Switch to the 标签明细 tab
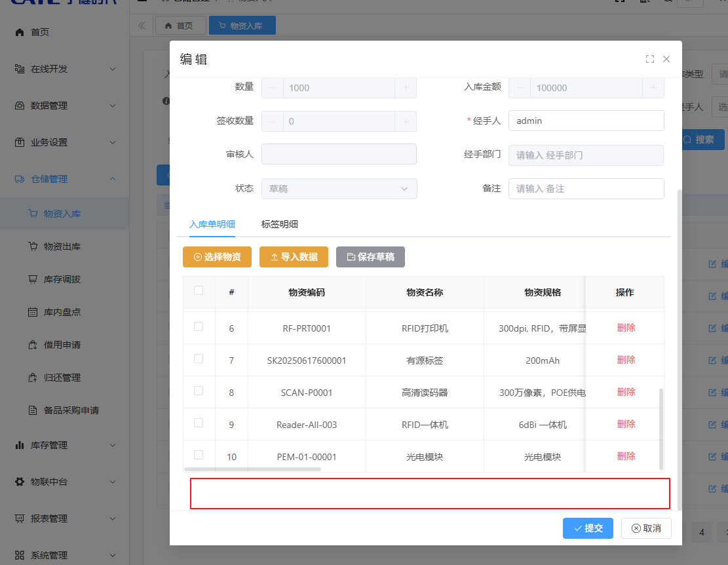Image resolution: width=728 pixels, height=565 pixels. [x=279, y=224]
